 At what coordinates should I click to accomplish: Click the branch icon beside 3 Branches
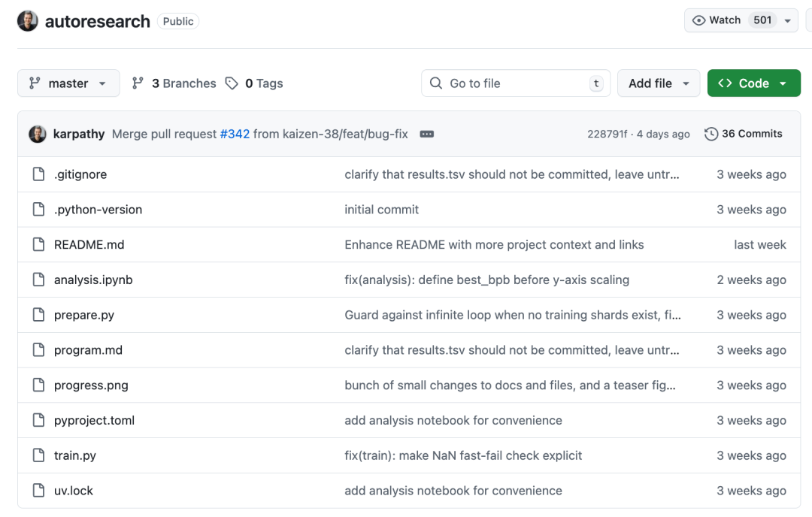138,83
